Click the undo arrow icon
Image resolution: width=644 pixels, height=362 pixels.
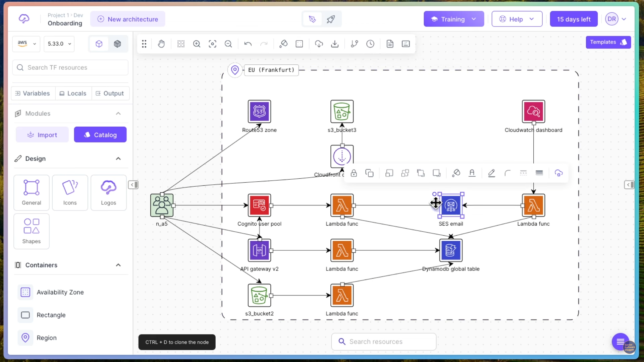coord(248,44)
